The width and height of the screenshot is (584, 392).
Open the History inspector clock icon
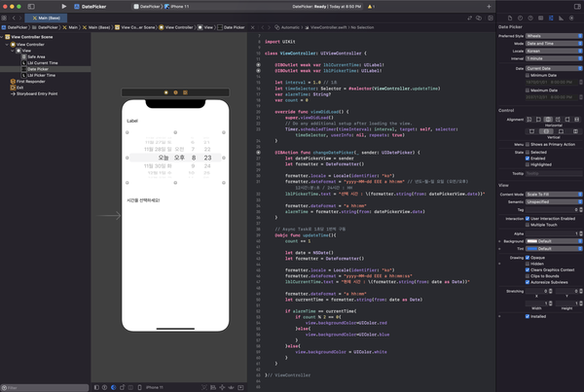[x=520, y=18]
